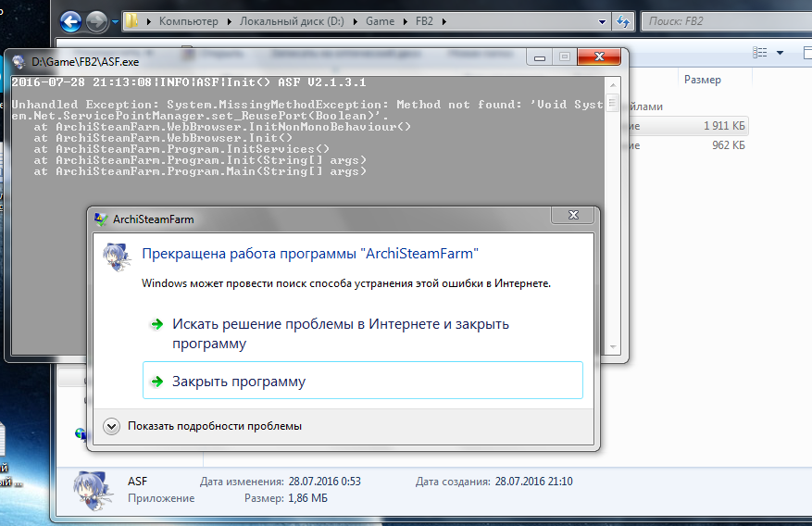Click Размер value 1,86 МБ
812x526 pixels.
pos(308,498)
